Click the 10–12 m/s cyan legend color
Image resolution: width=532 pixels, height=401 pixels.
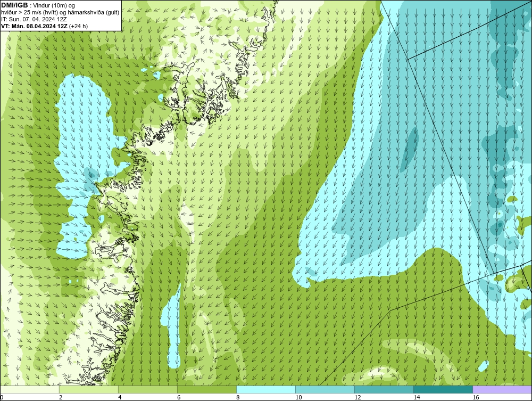coord(325,389)
